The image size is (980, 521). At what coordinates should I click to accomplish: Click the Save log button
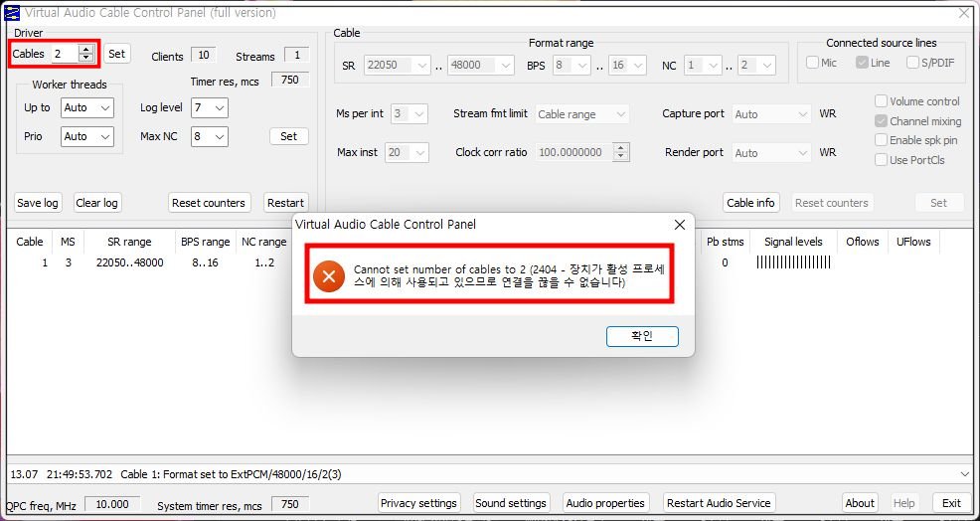(38, 203)
